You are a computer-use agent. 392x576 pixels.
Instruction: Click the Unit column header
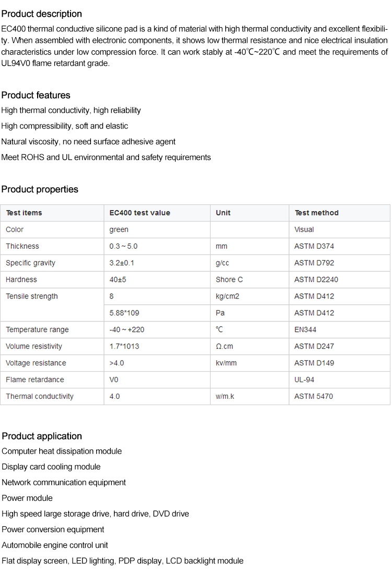pos(223,213)
